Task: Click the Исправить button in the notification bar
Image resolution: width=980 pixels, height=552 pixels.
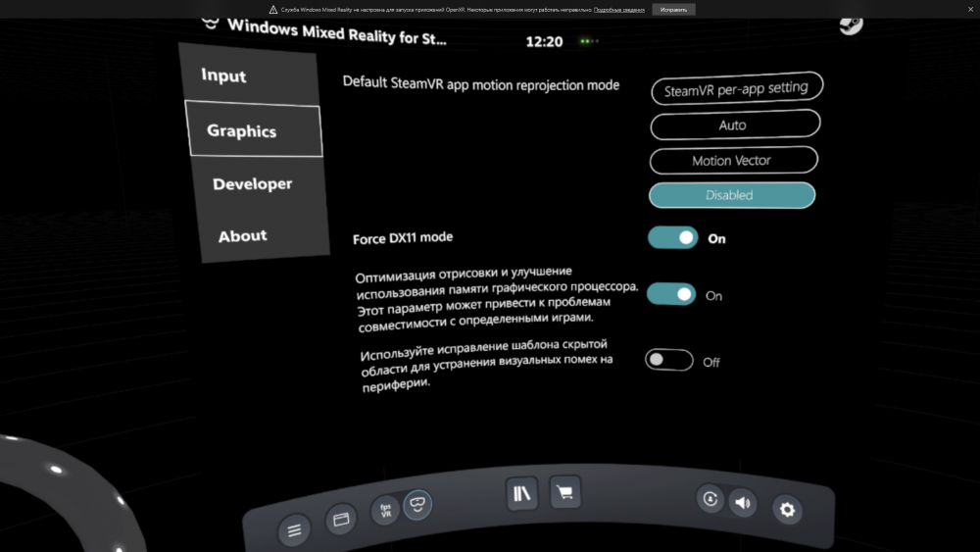Action: (x=674, y=10)
